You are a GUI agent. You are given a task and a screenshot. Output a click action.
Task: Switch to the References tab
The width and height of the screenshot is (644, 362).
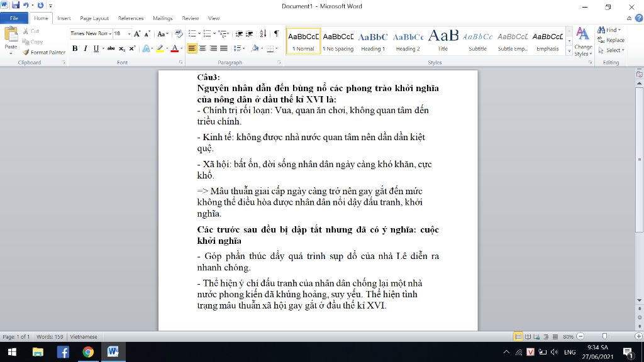pos(131,18)
